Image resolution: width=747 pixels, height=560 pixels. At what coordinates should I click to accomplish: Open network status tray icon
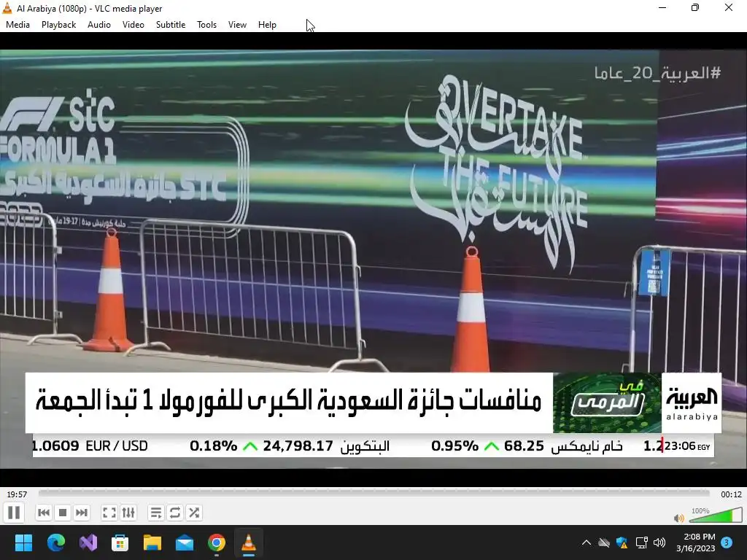tap(641, 542)
